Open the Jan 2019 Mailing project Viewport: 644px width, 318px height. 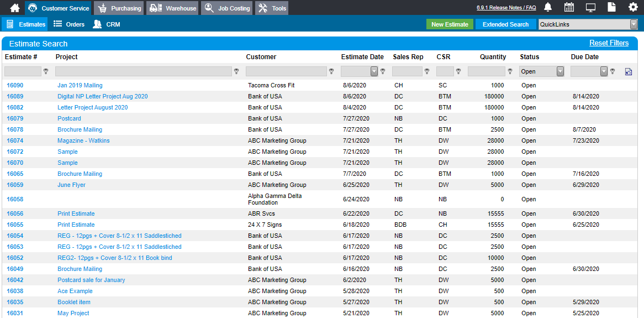80,85
